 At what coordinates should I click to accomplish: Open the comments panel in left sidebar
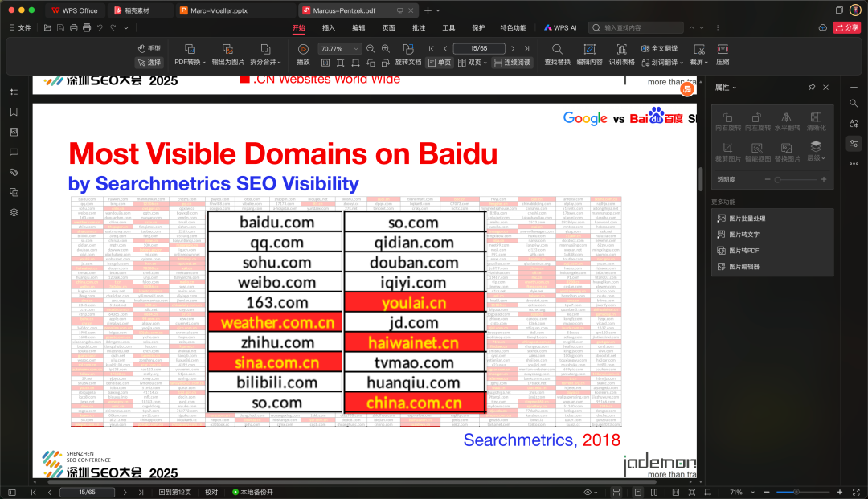coord(14,152)
